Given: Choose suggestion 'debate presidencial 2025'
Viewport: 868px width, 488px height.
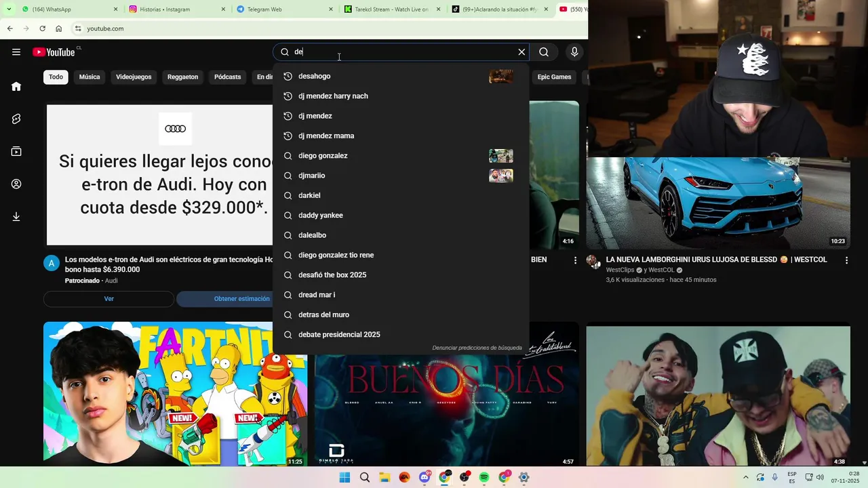Looking at the screenshot, I should (x=401, y=334).
